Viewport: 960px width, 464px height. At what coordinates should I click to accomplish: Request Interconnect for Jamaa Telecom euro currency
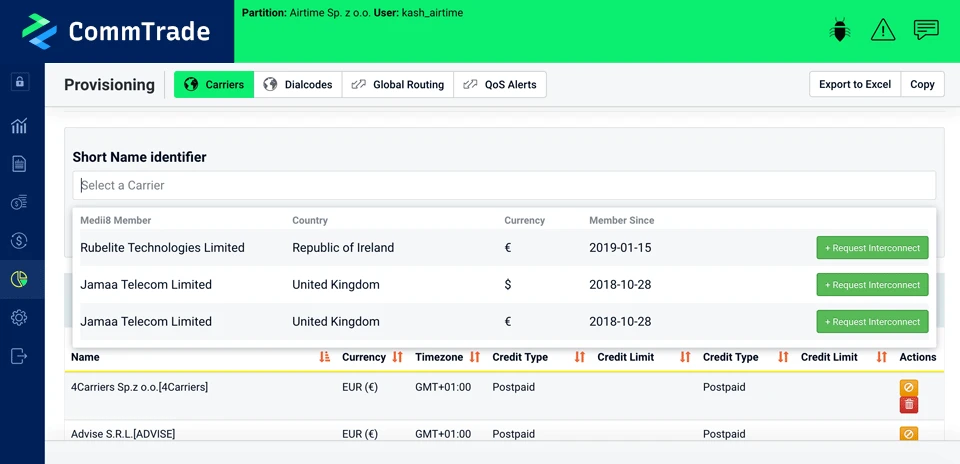(872, 321)
